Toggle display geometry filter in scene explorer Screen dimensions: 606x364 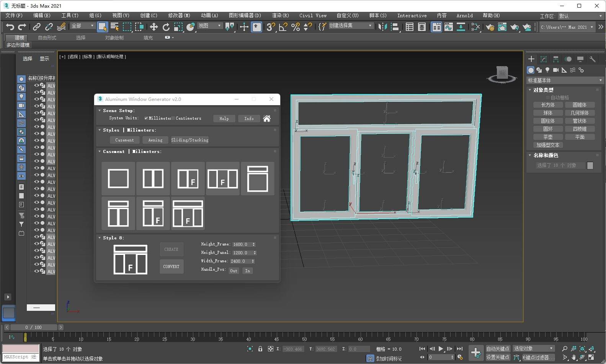[21, 79]
